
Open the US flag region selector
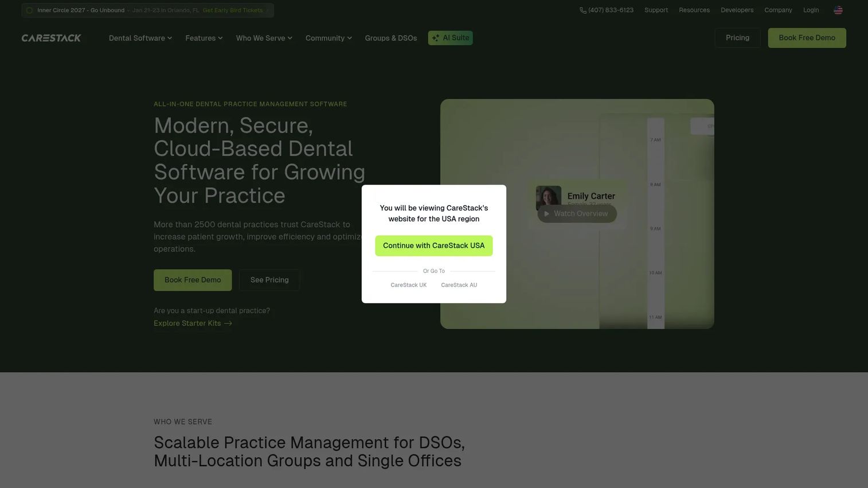(838, 10)
